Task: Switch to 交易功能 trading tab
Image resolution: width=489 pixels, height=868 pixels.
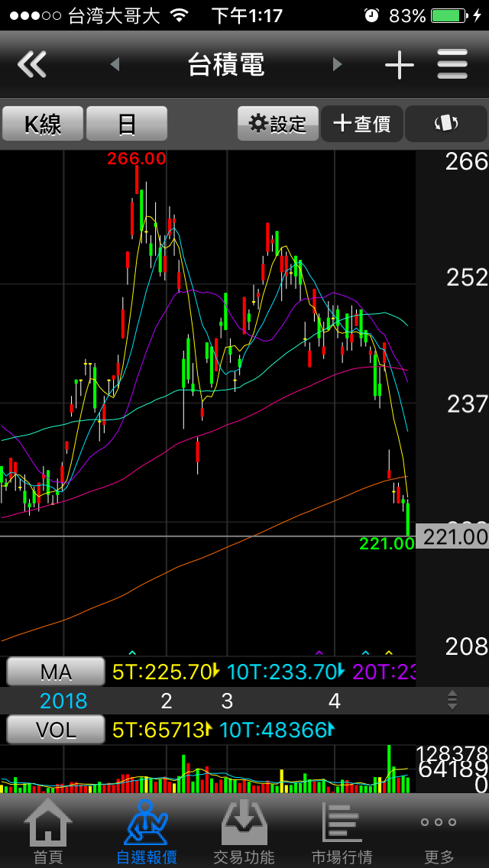Action: click(x=244, y=831)
